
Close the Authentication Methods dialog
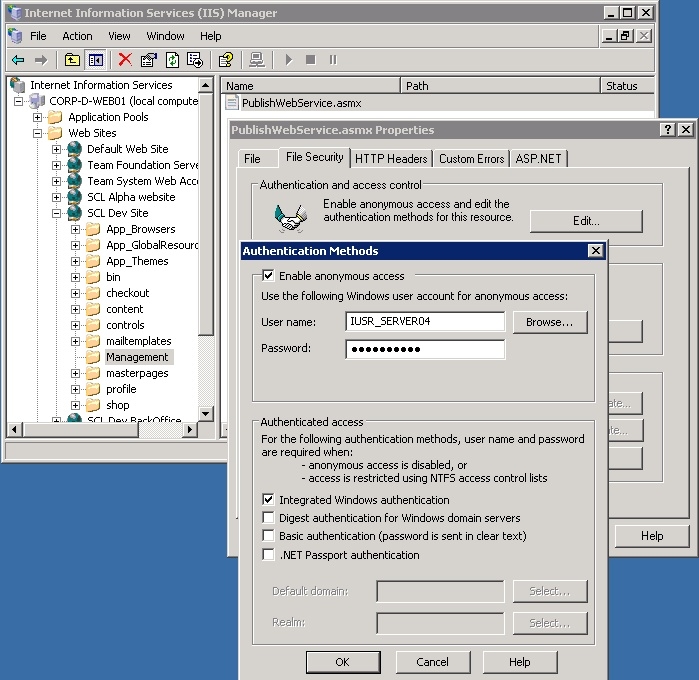click(x=596, y=251)
